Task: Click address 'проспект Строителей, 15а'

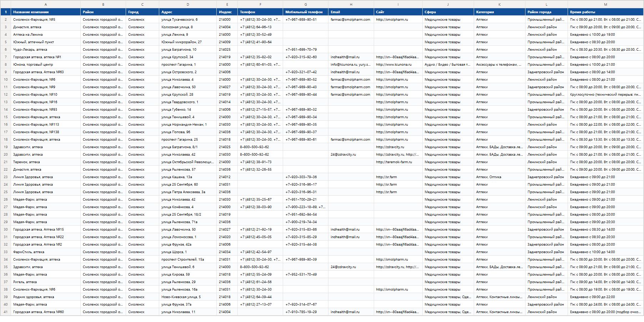Action: [x=188, y=260]
